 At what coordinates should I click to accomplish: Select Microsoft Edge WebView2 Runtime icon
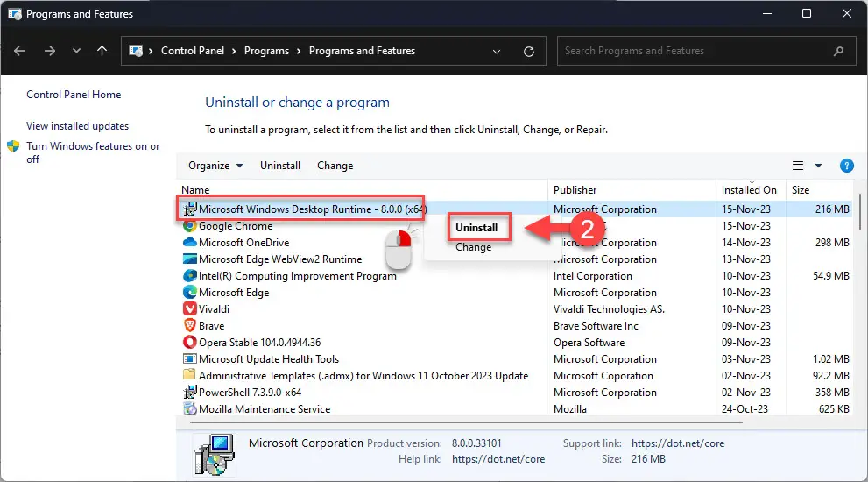pyautogui.click(x=190, y=259)
